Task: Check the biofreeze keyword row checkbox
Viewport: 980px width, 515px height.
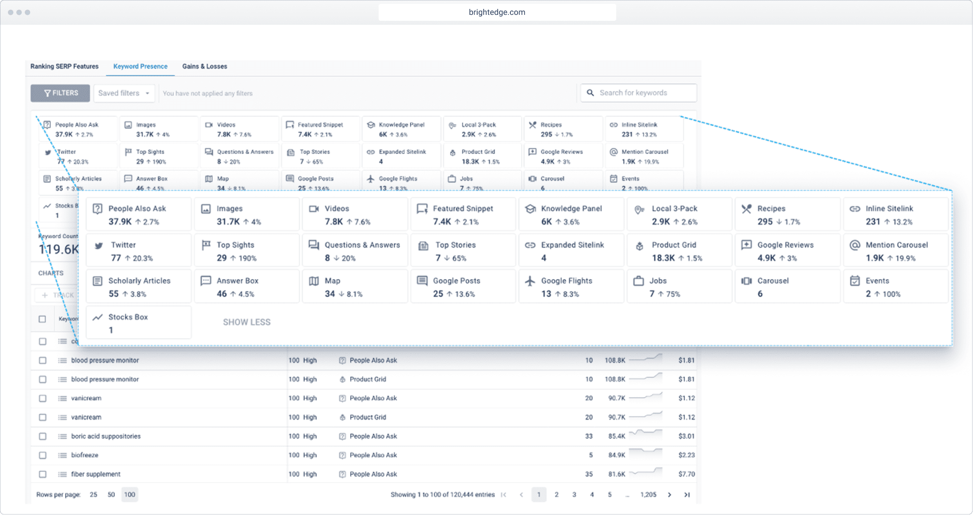Action: point(43,455)
